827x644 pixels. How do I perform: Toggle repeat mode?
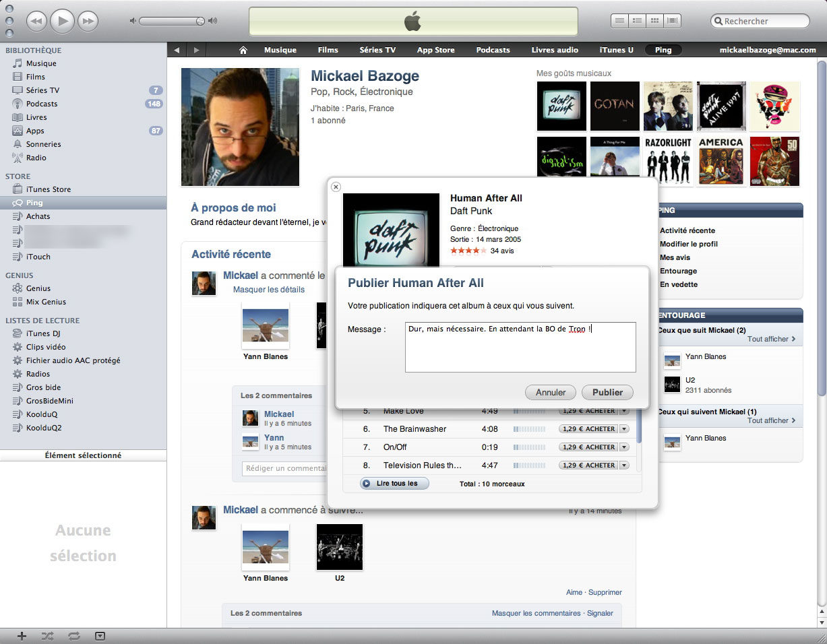(x=74, y=635)
